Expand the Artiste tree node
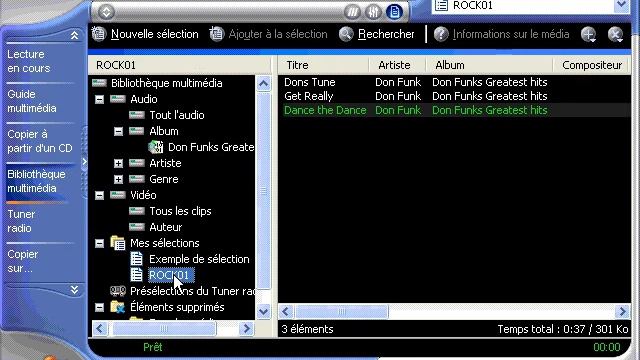 click(118, 163)
